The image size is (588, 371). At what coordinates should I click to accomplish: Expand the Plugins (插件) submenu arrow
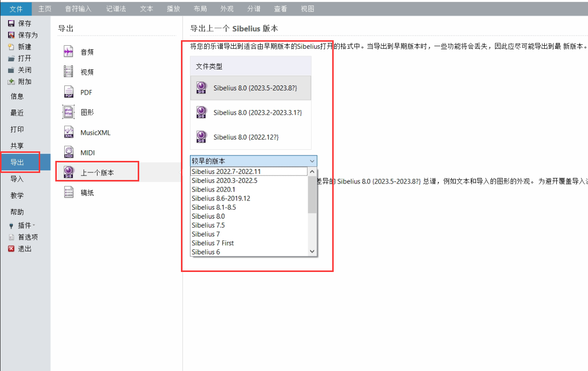pyautogui.click(x=34, y=226)
